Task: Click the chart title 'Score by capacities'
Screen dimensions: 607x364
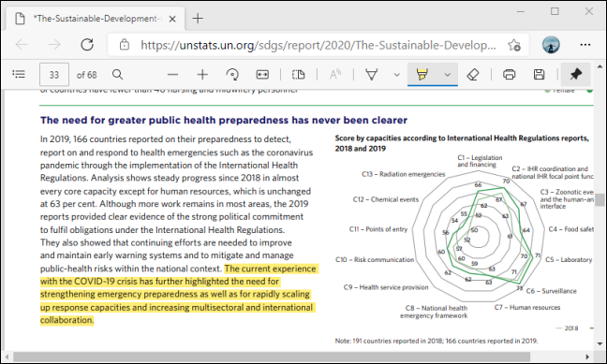Action: (462, 143)
